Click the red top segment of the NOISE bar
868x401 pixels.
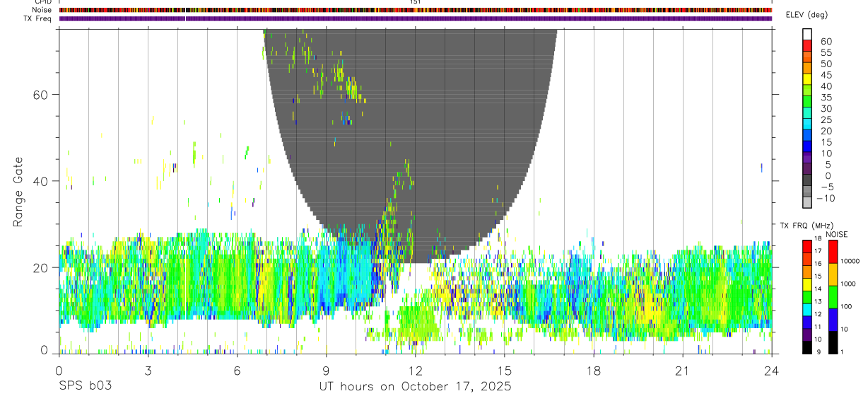point(833,252)
